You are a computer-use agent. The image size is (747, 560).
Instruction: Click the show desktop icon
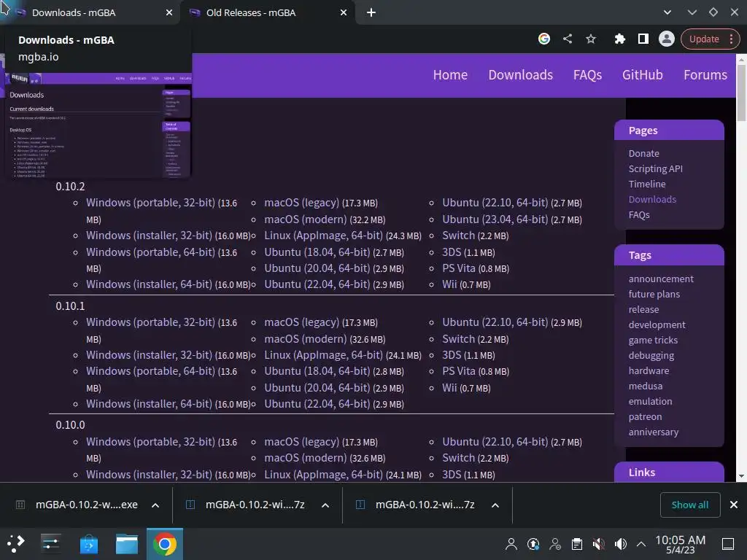(x=728, y=544)
